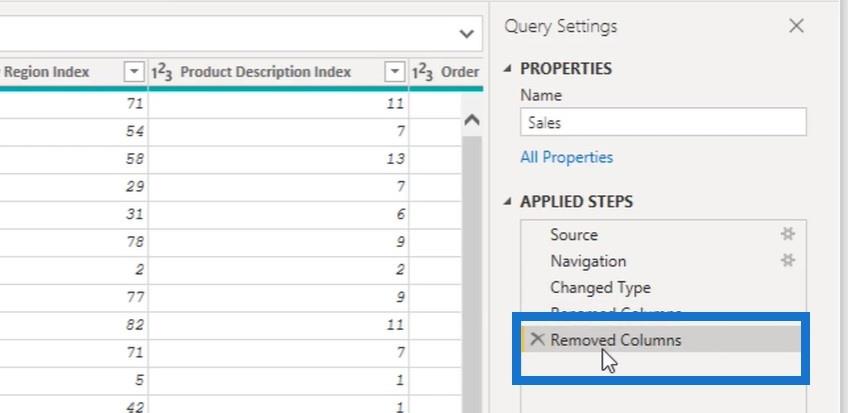Delete the Removed Columns step using X icon

(x=537, y=340)
